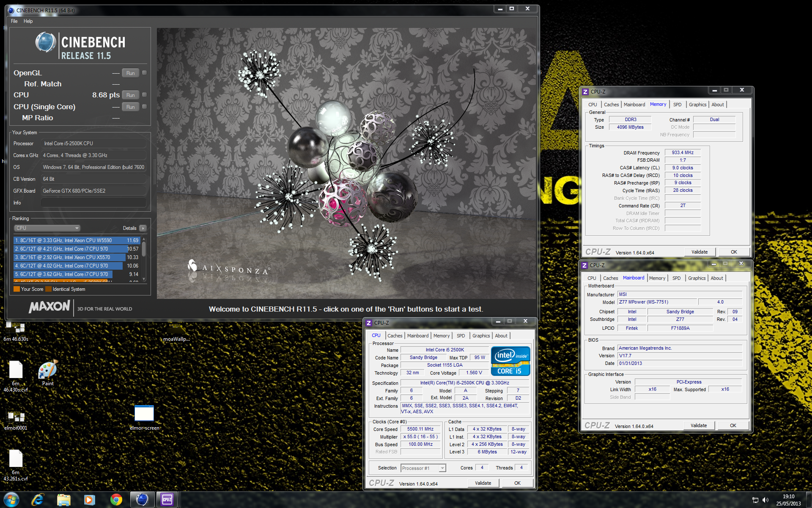Switch to Graphics tab in Memory CPU-Z window
Screen dimensions: 812x508
pos(697,105)
